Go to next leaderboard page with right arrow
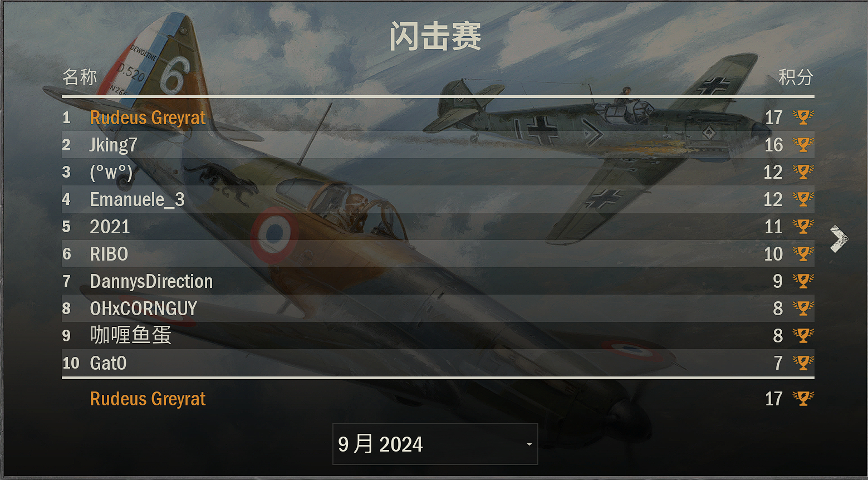This screenshot has width=868, height=480. click(838, 239)
